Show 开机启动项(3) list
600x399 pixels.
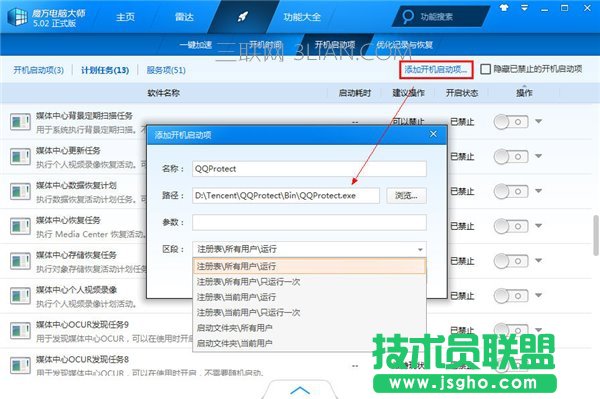(x=39, y=70)
